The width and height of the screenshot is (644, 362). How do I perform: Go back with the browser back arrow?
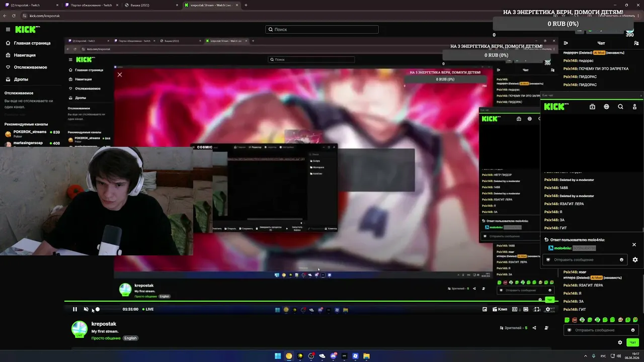click(x=5, y=16)
